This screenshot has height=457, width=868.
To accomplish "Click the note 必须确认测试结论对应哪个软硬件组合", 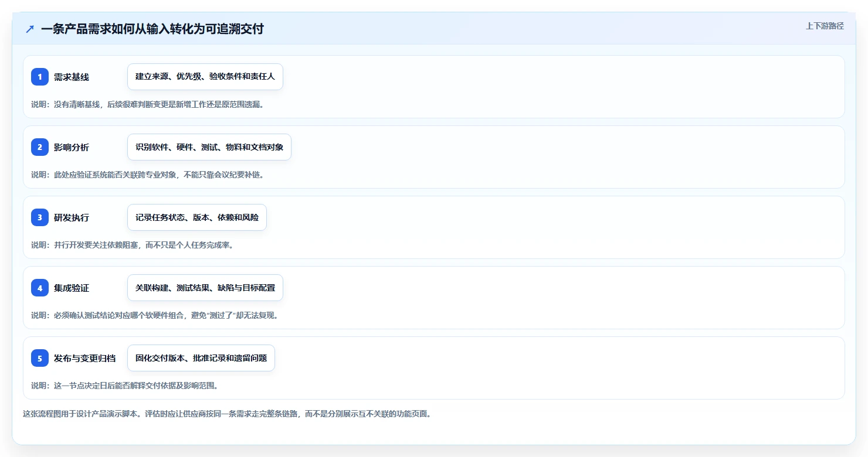I will (155, 315).
